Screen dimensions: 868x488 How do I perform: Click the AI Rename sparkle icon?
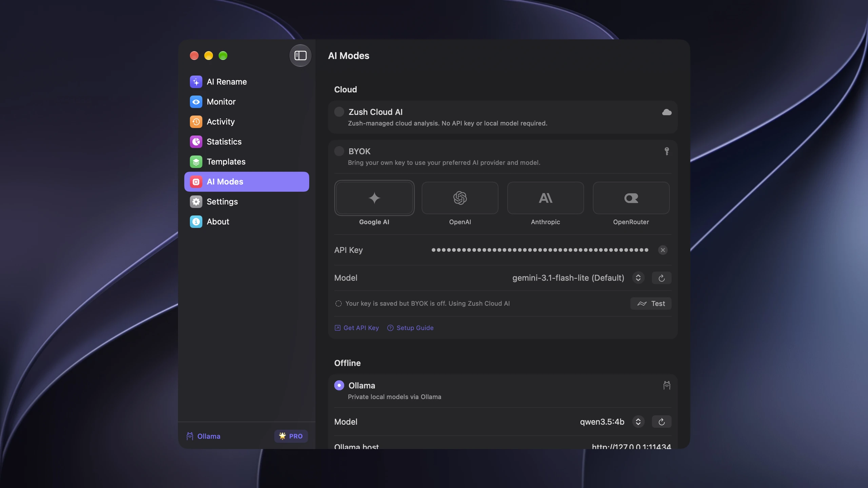point(196,82)
